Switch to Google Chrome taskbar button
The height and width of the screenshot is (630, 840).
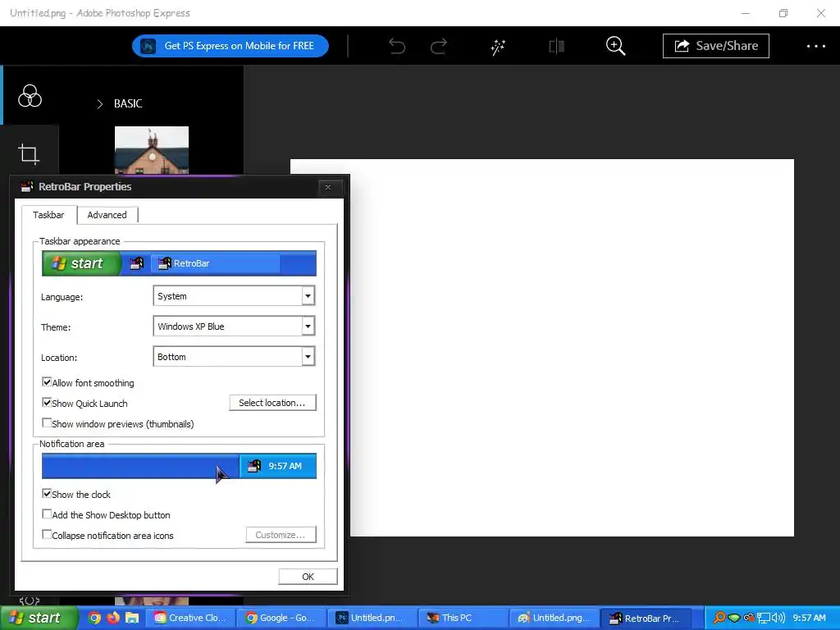[x=281, y=618]
